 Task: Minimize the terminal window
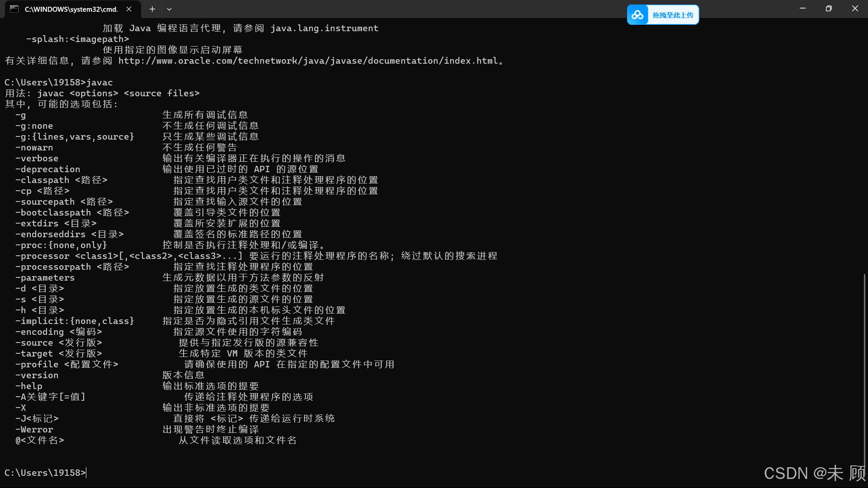pyautogui.click(x=802, y=9)
